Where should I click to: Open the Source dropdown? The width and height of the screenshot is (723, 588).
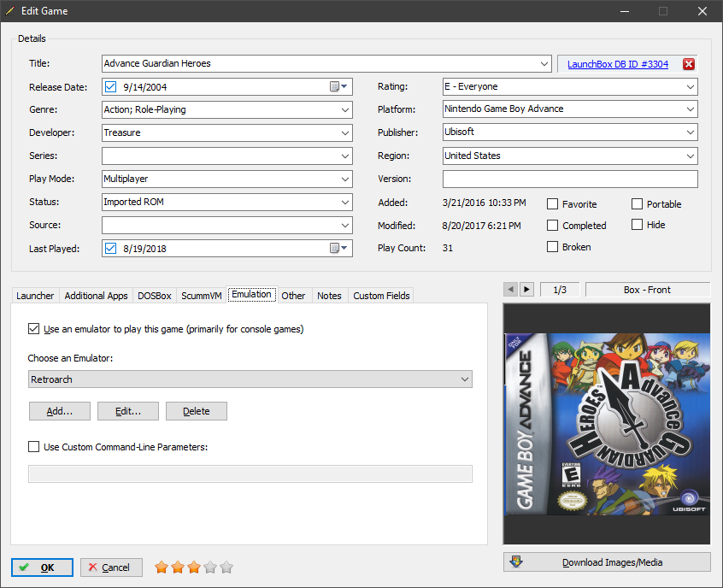(x=345, y=225)
